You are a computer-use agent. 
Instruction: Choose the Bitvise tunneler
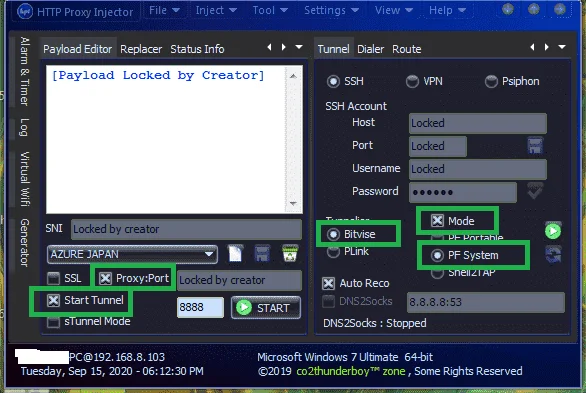pyautogui.click(x=333, y=234)
